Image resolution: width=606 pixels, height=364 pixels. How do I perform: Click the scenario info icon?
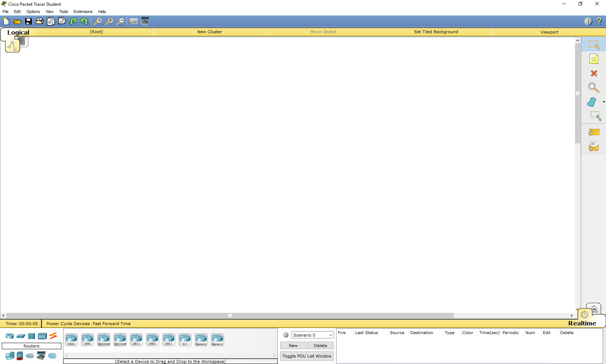(x=286, y=335)
